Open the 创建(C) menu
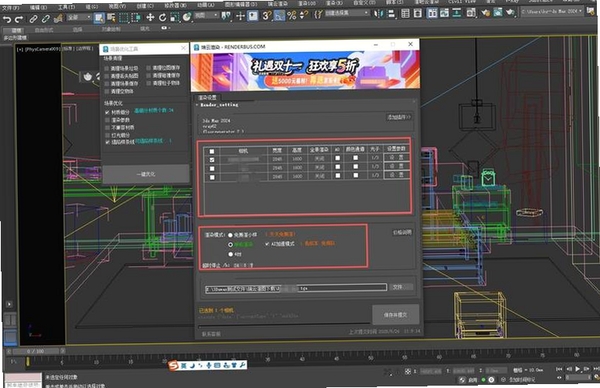 coord(145,6)
